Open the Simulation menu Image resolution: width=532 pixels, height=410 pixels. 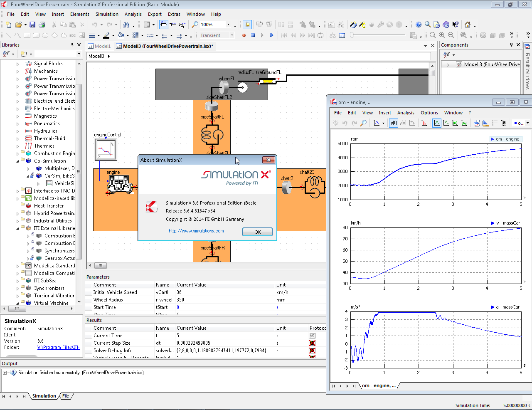(x=107, y=14)
